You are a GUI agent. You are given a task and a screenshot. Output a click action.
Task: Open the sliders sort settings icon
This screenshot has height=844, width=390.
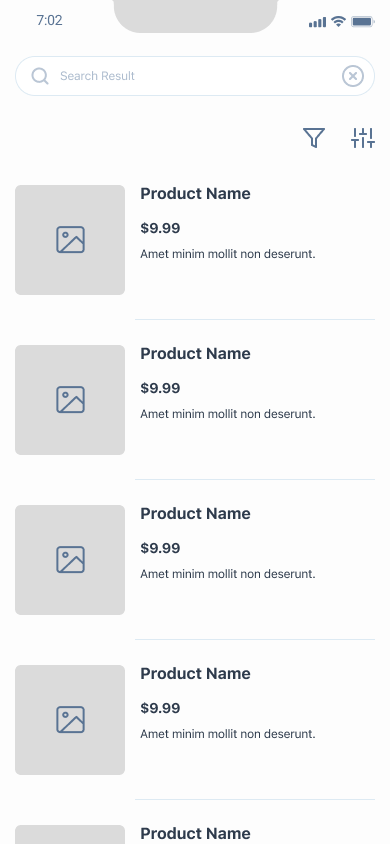(x=363, y=138)
